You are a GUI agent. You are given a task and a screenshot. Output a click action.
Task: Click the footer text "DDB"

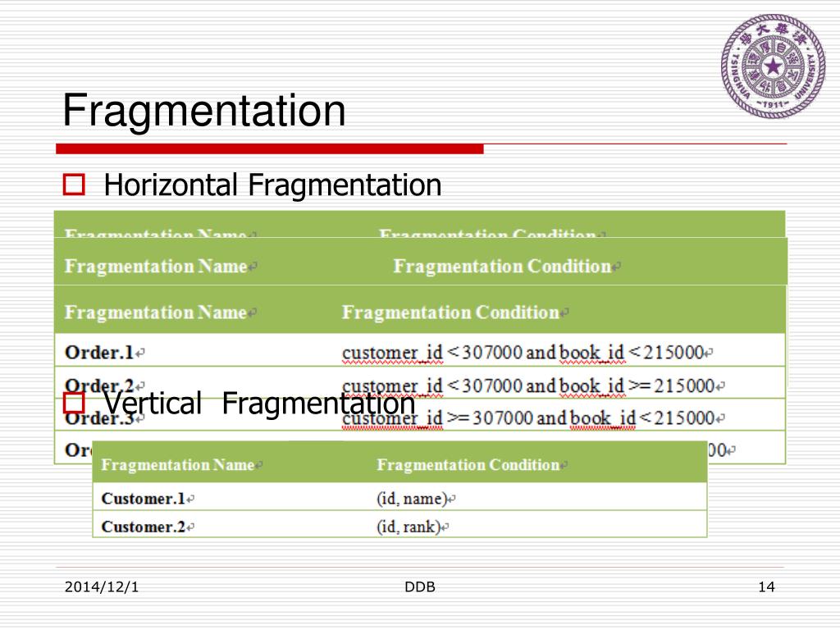point(419,587)
